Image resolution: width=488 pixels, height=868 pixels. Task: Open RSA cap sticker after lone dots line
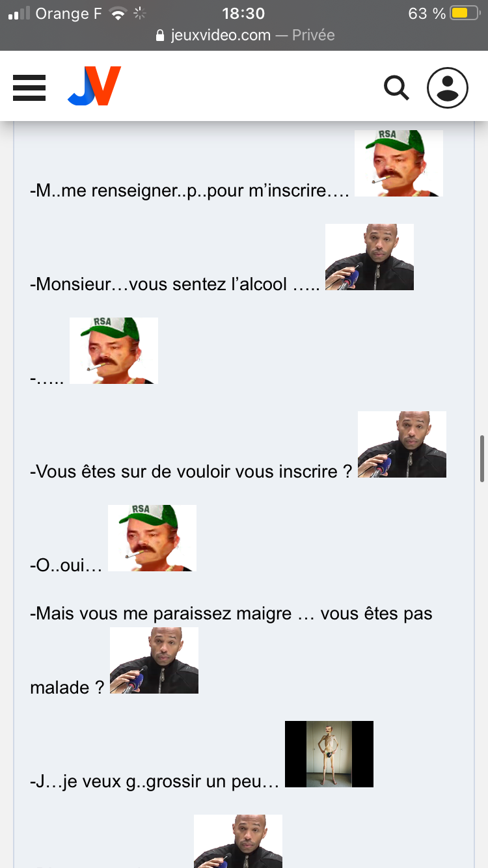[x=114, y=351]
